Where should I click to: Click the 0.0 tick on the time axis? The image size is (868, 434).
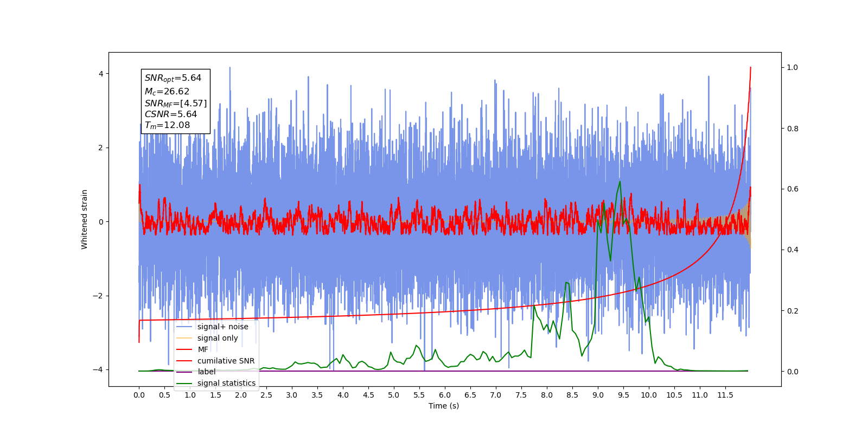pos(139,395)
